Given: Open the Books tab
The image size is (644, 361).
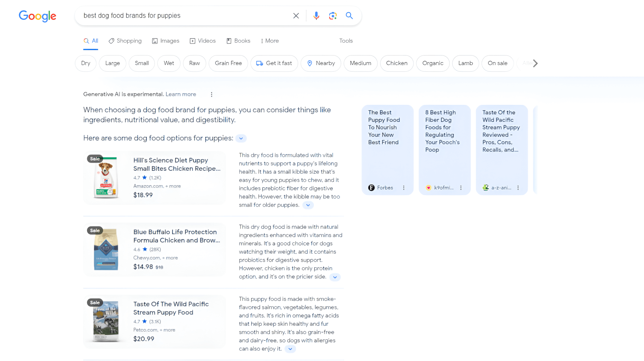Looking at the screenshot, I should click(x=238, y=41).
